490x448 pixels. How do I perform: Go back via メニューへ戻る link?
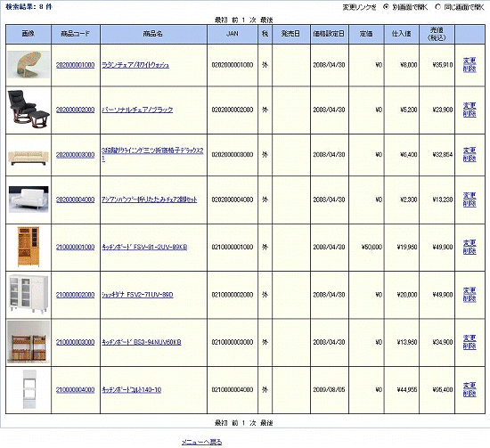pyautogui.click(x=202, y=442)
